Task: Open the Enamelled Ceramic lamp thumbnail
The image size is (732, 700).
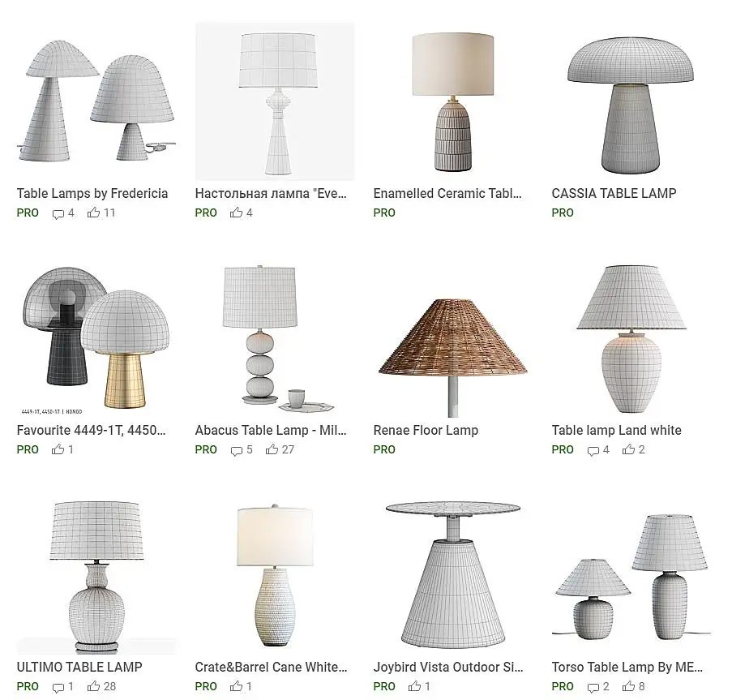Action: 453,102
